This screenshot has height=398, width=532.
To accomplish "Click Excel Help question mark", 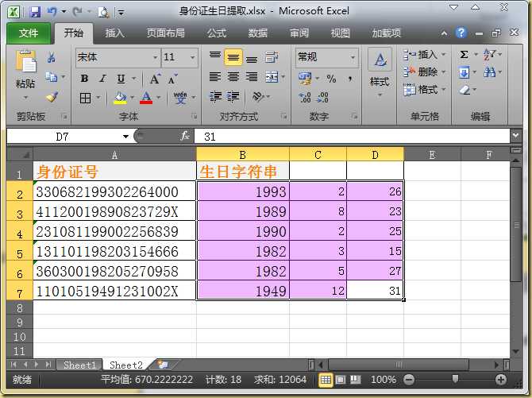I will pos(461,33).
